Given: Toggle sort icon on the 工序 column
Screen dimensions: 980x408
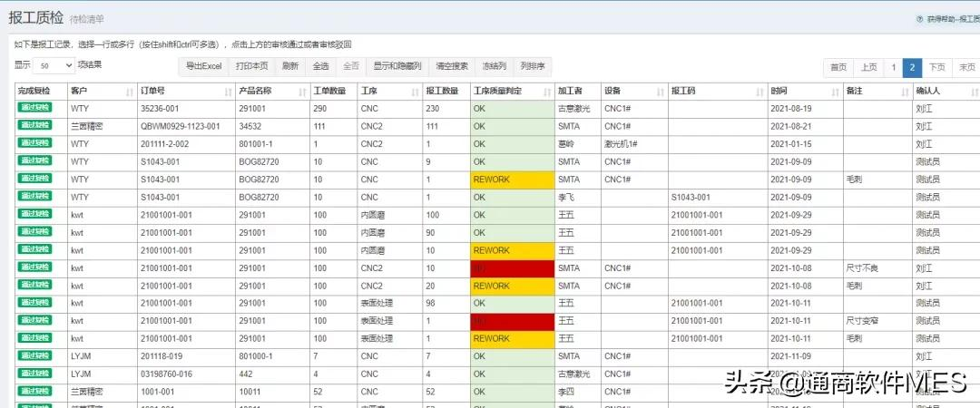Looking at the screenshot, I should [x=415, y=92].
